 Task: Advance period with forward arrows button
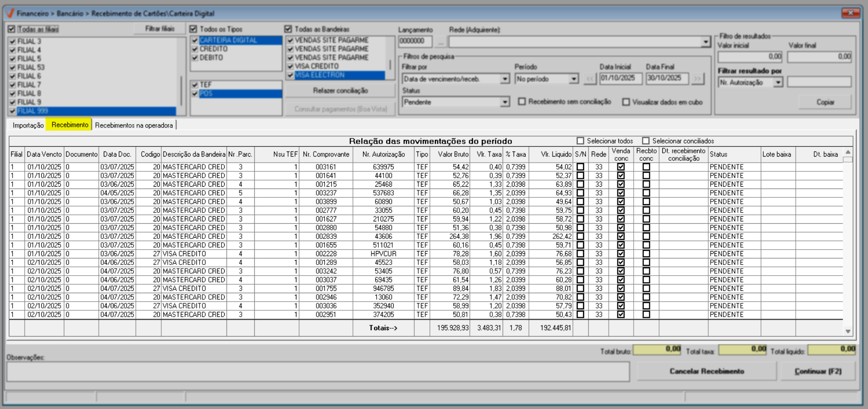(x=697, y=79)
